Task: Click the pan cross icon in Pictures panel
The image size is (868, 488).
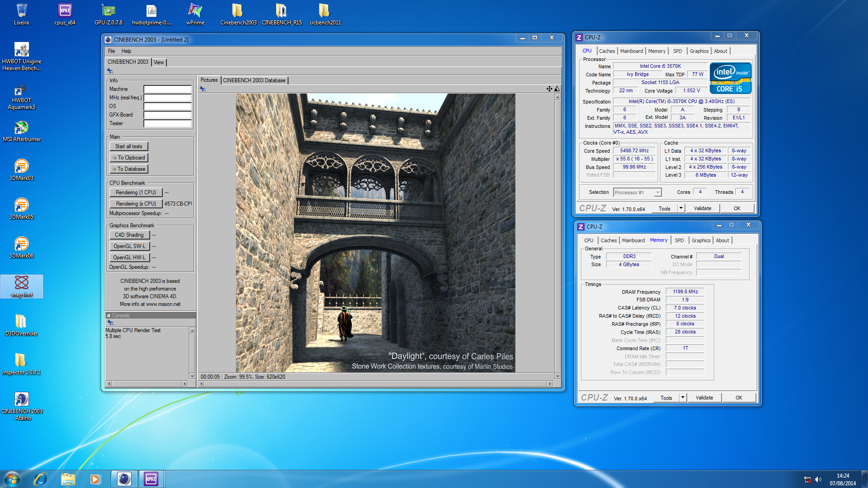Action: coord(549,89)
